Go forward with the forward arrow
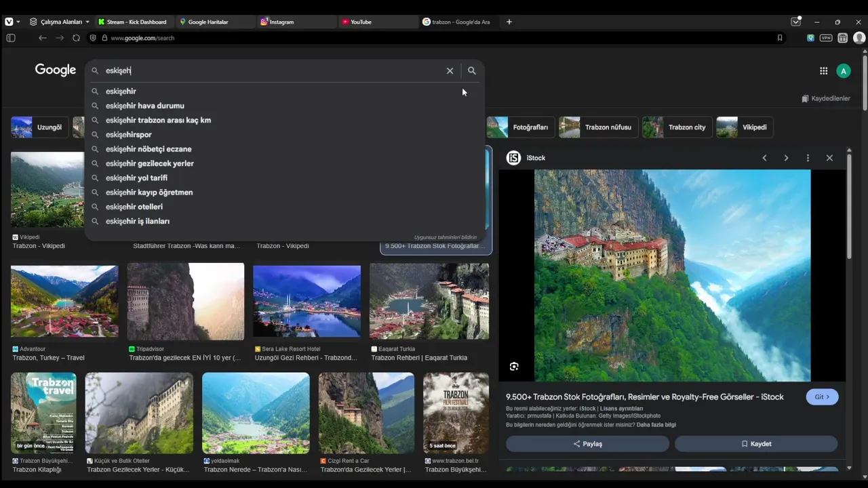868x488 pixels. (60, 38)
